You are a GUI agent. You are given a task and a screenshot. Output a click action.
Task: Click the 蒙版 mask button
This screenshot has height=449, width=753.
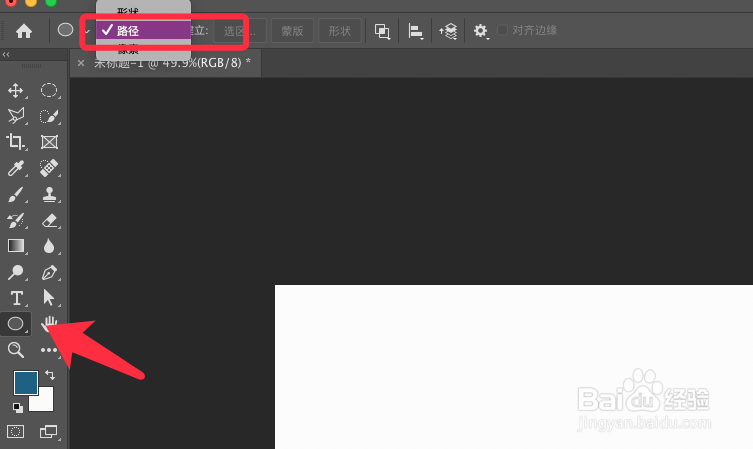pos(292,31)
